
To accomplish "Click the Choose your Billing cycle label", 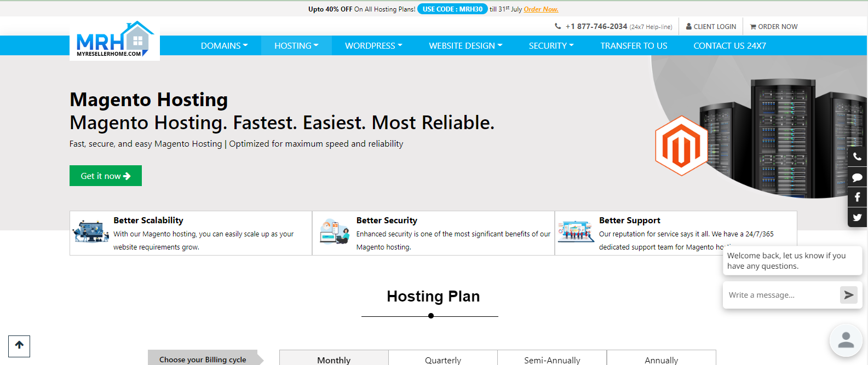I will click(x=203, y=360).
